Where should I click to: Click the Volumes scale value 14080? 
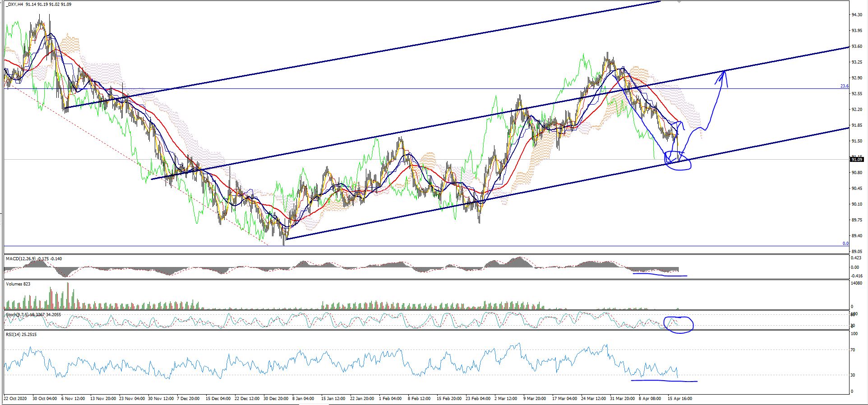tap(856, 284)
